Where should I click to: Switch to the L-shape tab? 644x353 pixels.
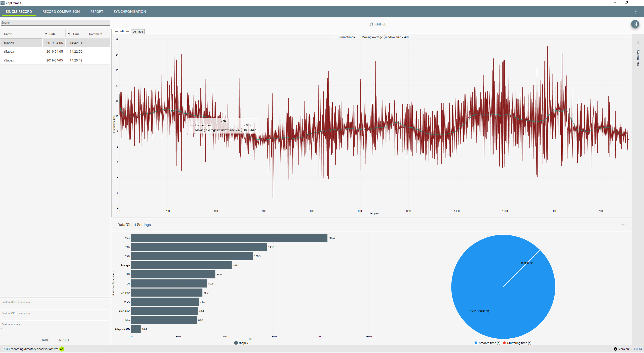pos(138,31)
